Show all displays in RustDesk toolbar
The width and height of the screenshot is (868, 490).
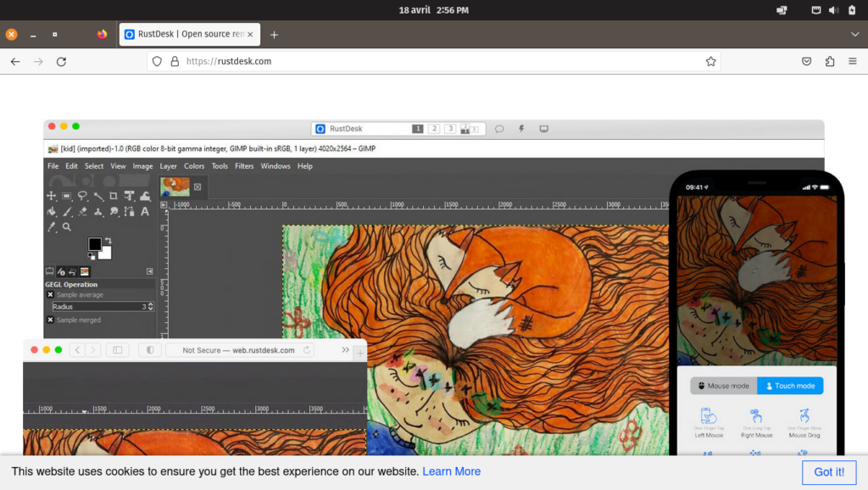point(470,129)
